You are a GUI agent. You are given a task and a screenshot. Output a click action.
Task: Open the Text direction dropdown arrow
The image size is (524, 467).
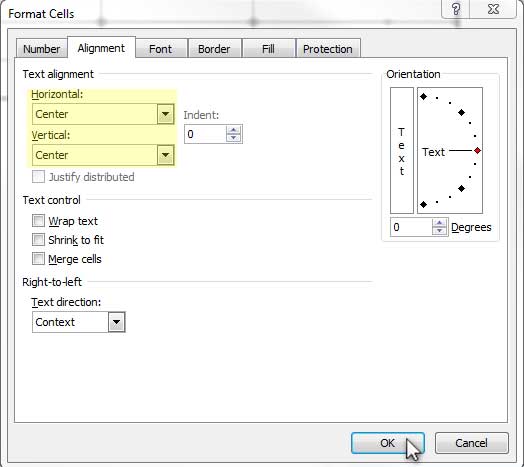[117, 322]
